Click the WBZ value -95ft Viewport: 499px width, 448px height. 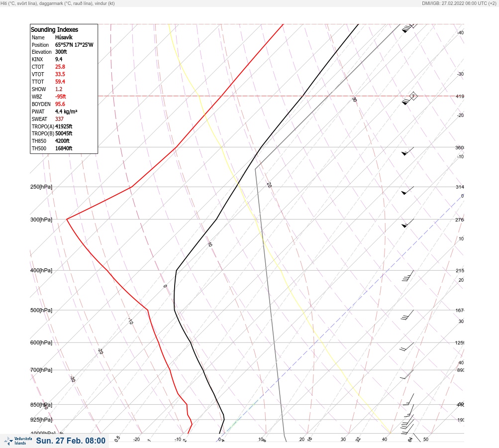(61, 97)
